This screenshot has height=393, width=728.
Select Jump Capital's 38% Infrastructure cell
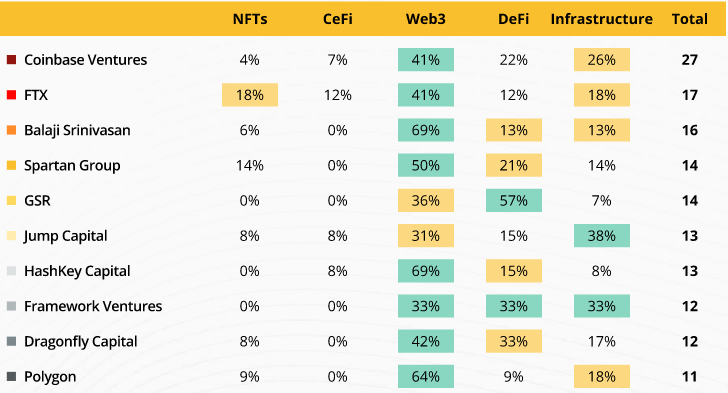point(602,236)
